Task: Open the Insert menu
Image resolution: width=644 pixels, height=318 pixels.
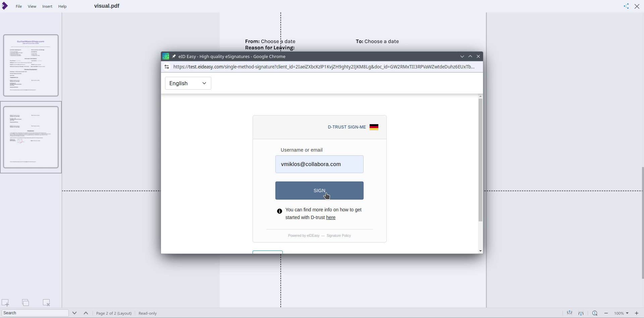Action: (x=47, y=6)
